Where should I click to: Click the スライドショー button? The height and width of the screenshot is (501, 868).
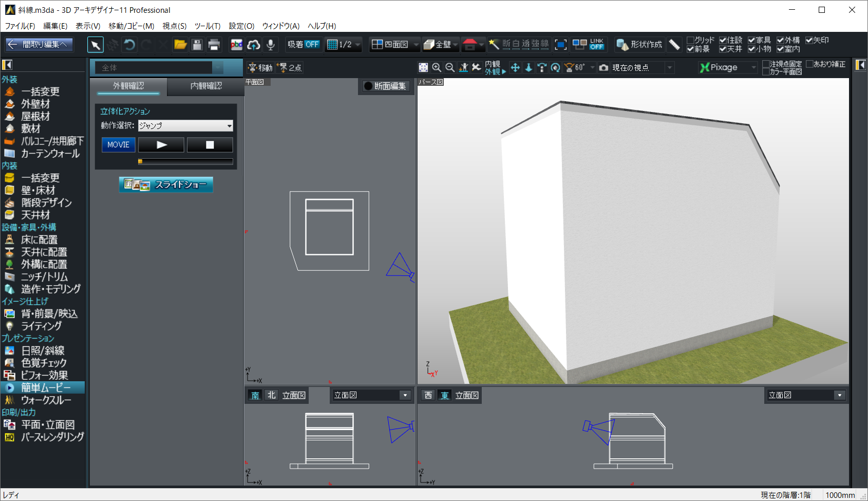tap(166, 184)
